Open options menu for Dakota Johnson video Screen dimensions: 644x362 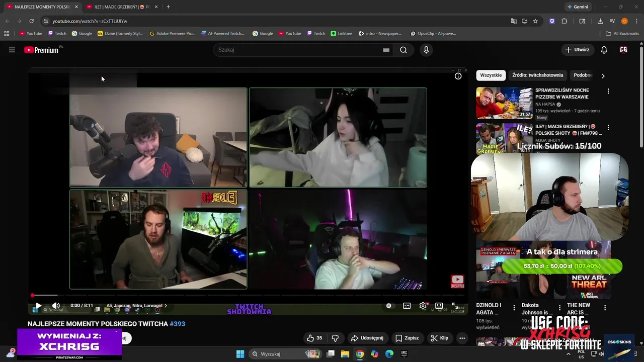point(559,308)
